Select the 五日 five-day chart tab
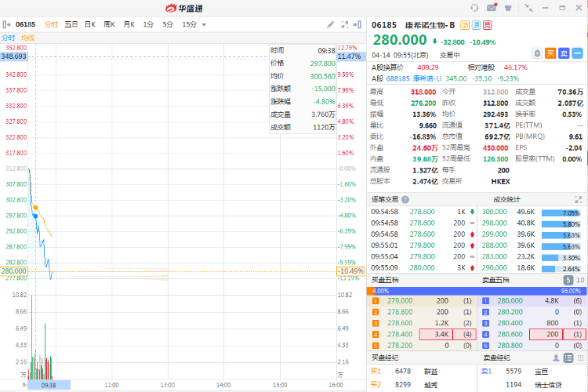Image resolution: width=588 pixels, height=392 pixels. 71,25
